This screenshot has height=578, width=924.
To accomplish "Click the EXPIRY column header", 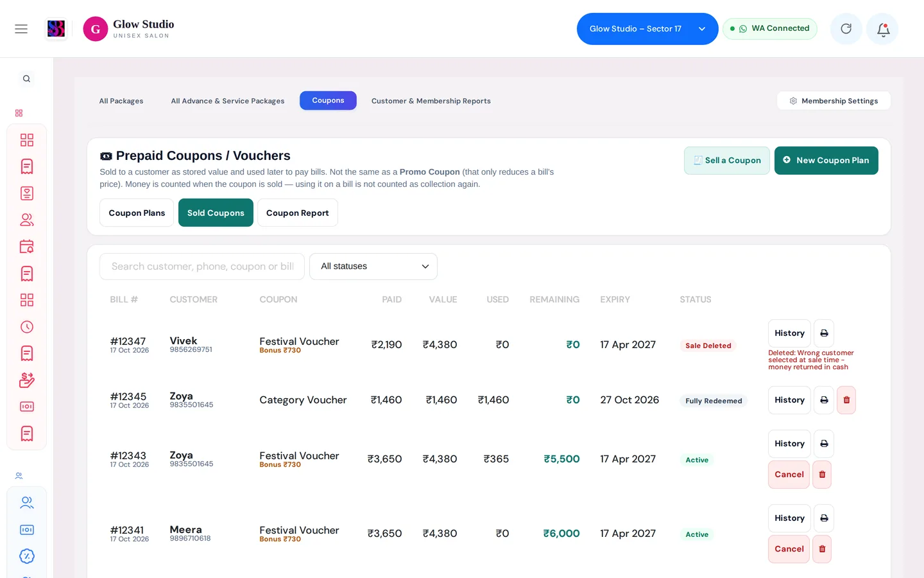I will click(x=615, y=300).
